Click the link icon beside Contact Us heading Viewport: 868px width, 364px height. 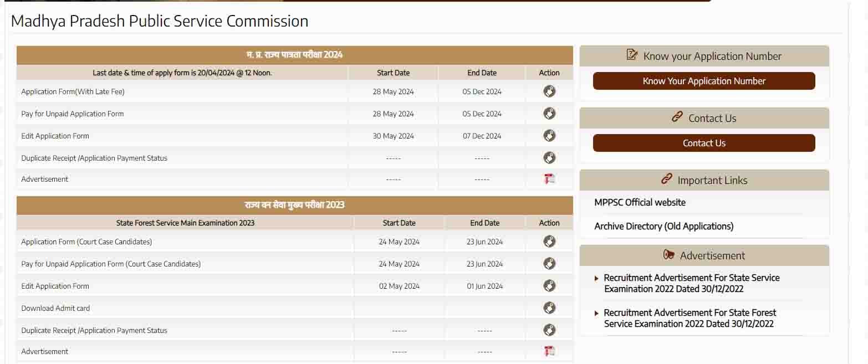(677, 117)
